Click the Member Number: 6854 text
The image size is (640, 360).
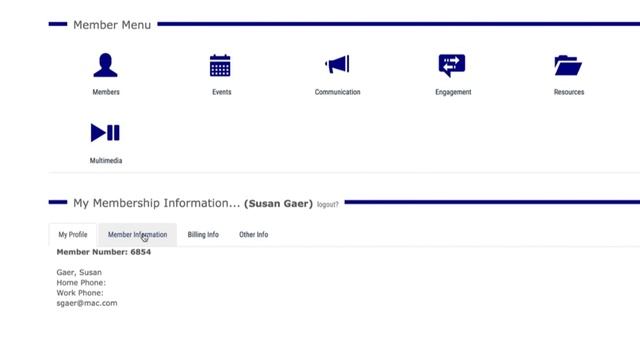pyautogui.click(x=104, y=252)
